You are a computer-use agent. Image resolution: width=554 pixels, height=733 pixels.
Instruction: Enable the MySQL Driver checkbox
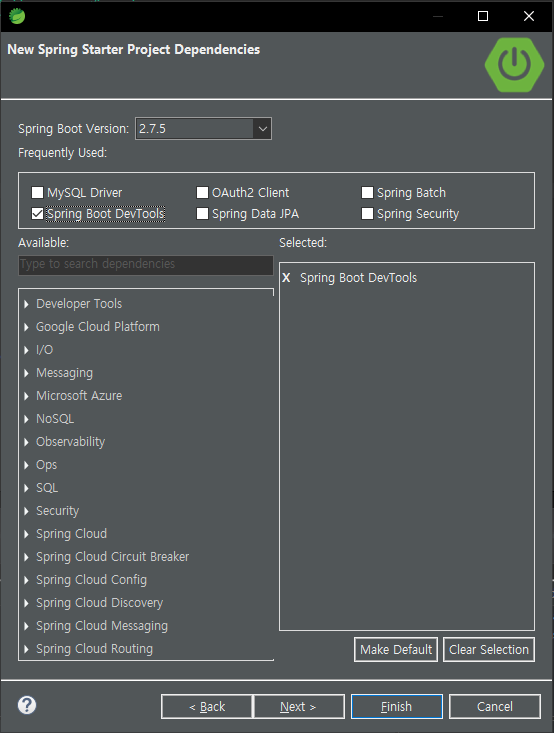pyautogui.click(x=37, y=193)
